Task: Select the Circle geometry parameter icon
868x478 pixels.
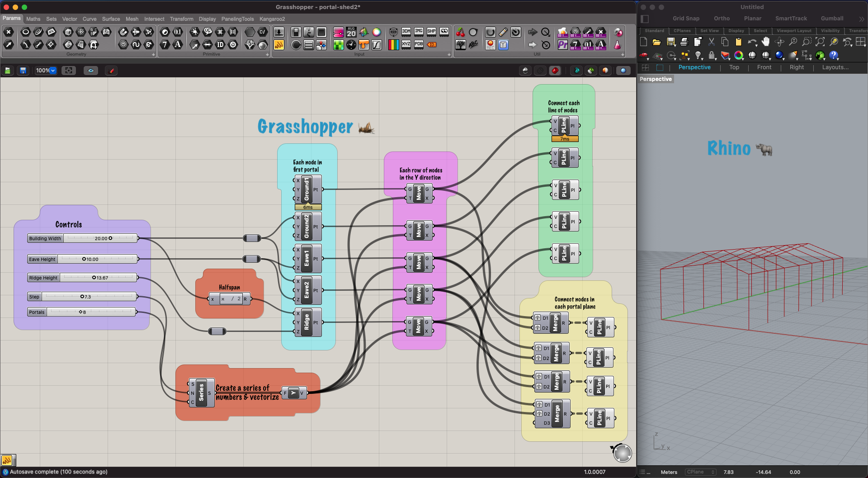Action: click(x=26, y=32)
